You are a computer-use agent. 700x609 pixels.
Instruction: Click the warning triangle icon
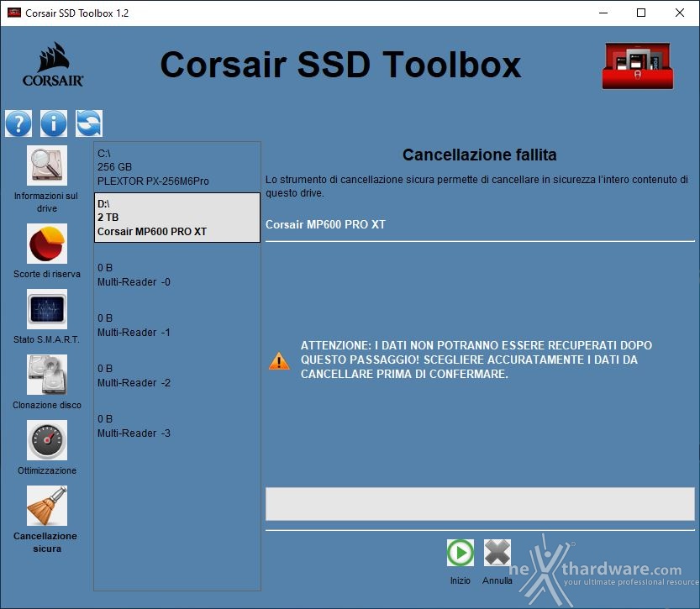pos(280,361)
